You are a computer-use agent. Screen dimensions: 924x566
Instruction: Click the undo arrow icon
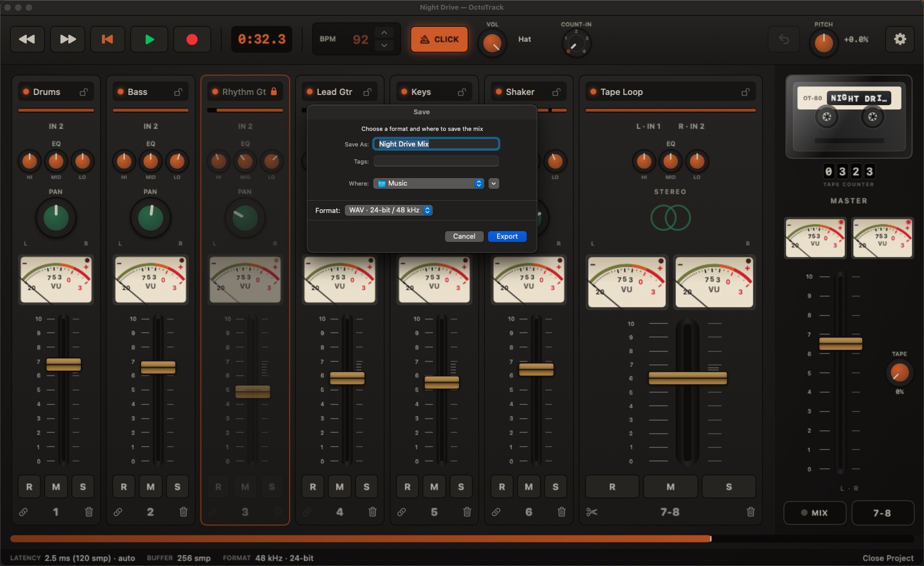point(784,39)
